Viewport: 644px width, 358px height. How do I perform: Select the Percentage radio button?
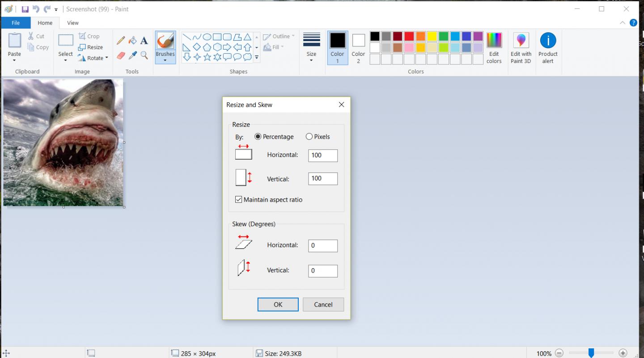[x=258, y=137]
